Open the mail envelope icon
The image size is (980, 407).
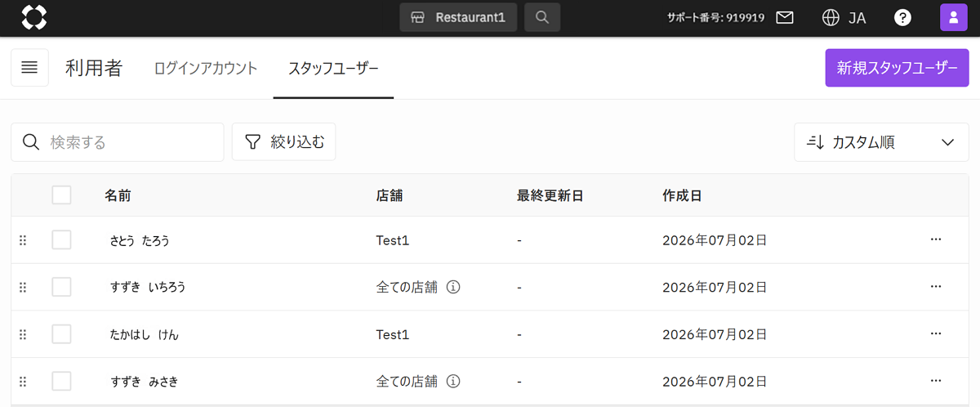coord(785,17)
